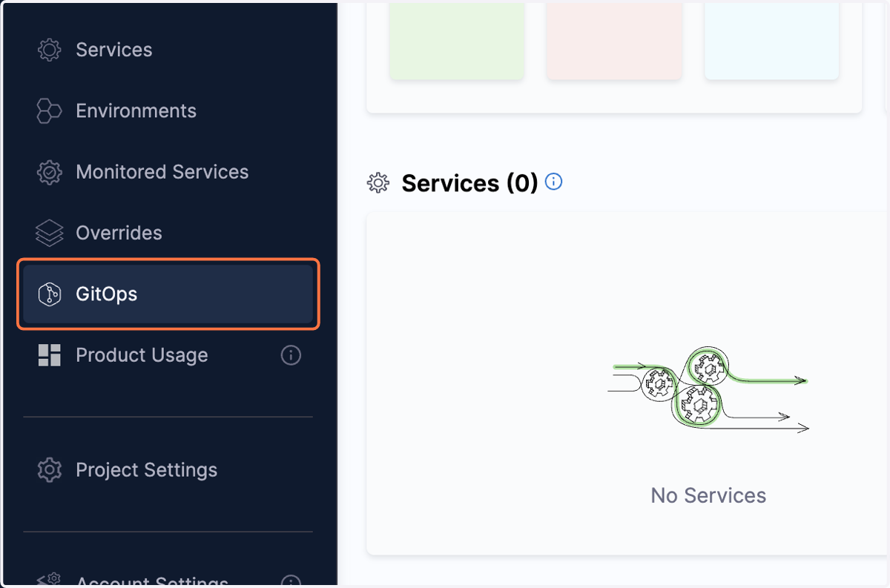Click the GitOps branch icon
Image resolution: width=890 pixels, height=588 pixels.
[x=50, y=294]
